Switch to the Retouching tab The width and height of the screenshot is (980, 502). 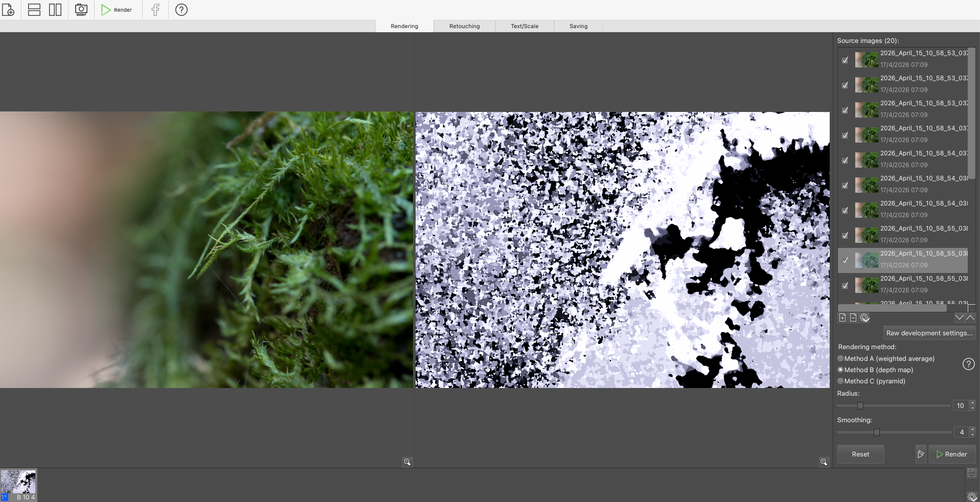(464, 26)
